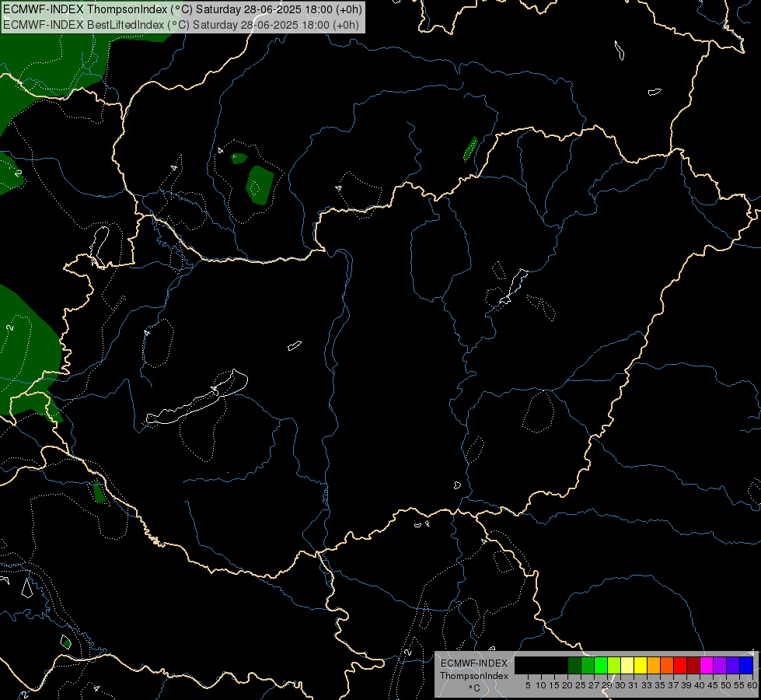
Task: Click the legend tick label 5
Action: [x=528, y=685]
